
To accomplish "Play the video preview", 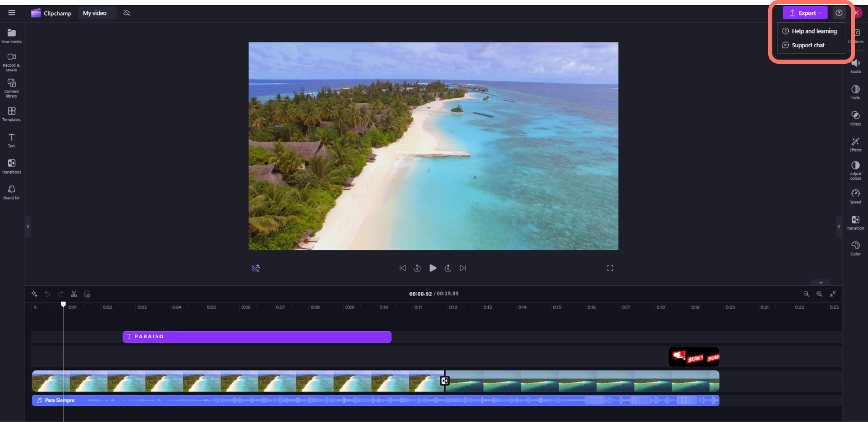I will click(433, 268).
